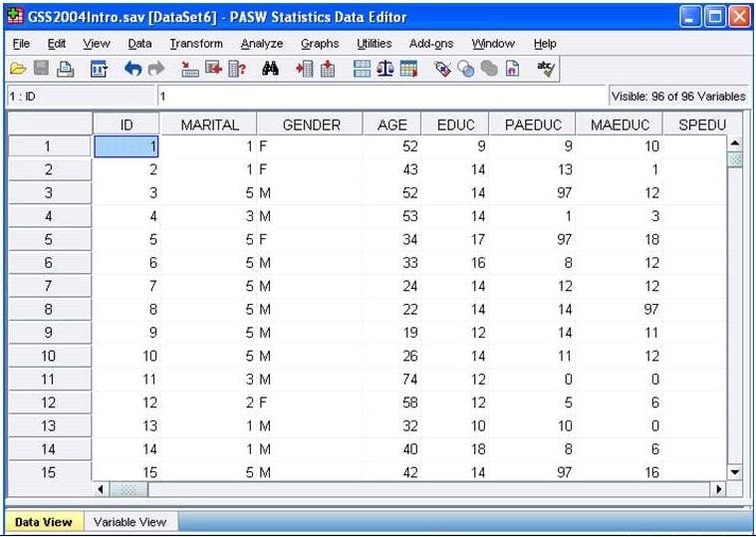Click the Weight cases scale icon
756x537 pixels.
point(384,69)
